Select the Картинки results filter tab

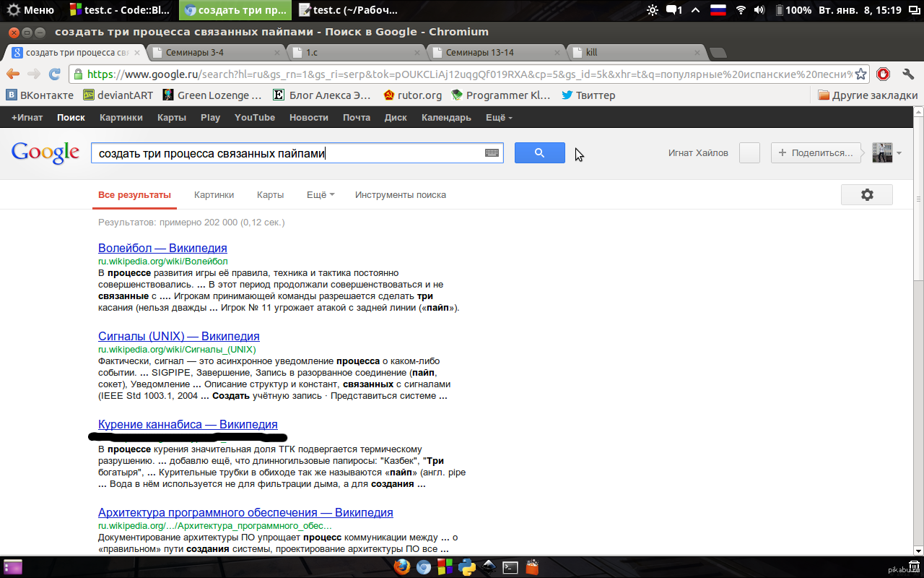[214, 195]
